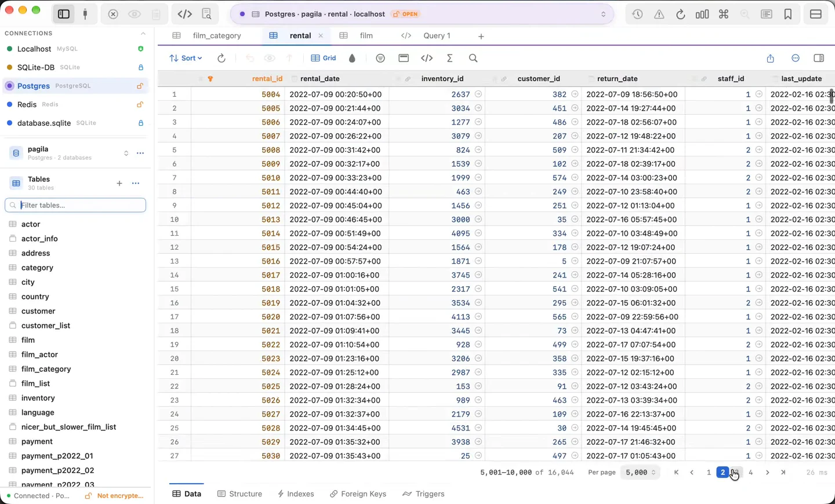Jump to the last page arrow

(783, 473)
